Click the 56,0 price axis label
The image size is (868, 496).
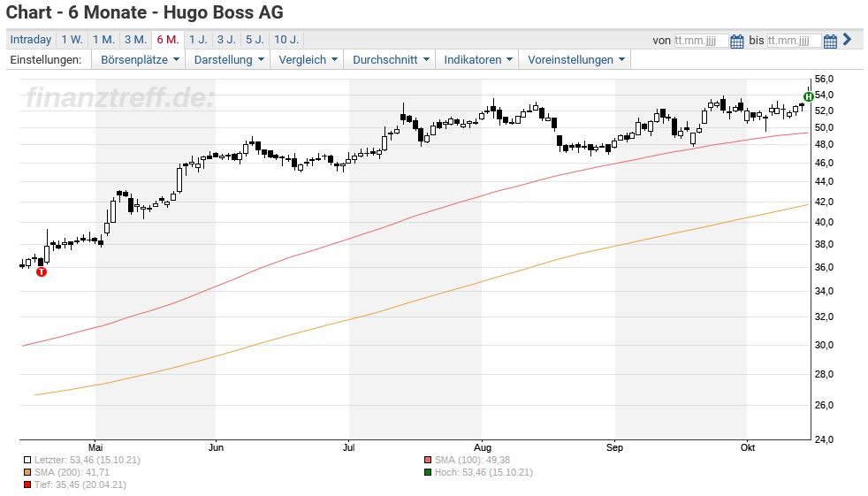click(x=824, y=80)
